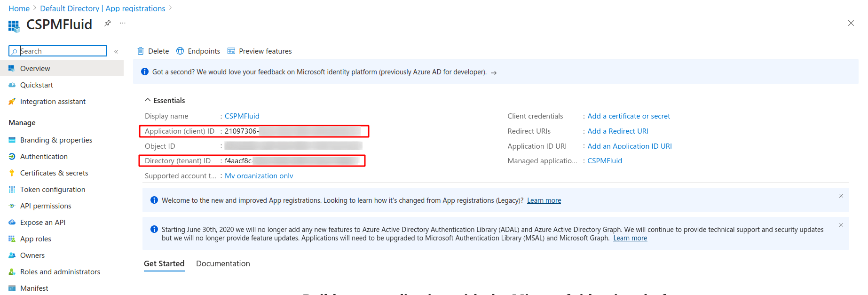Click the Certificates & secrets key icon
Screen dimensions: 868x295
coord(12,173)
